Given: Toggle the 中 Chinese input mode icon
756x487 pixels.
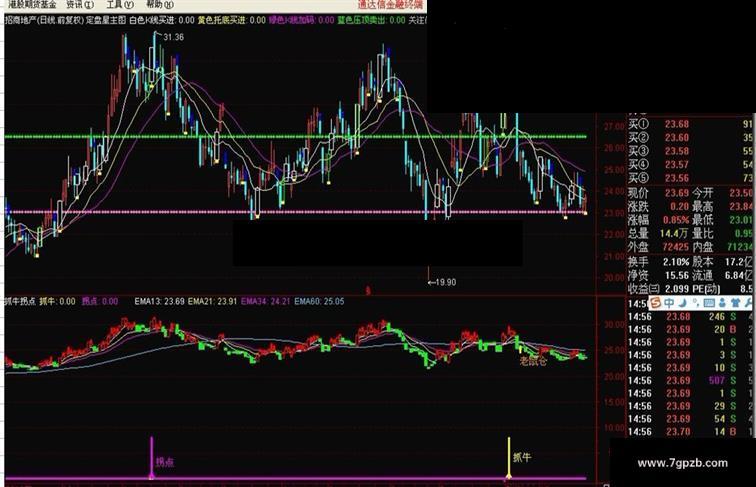Looking at the screenshot, I should click(x=669, y=303).
